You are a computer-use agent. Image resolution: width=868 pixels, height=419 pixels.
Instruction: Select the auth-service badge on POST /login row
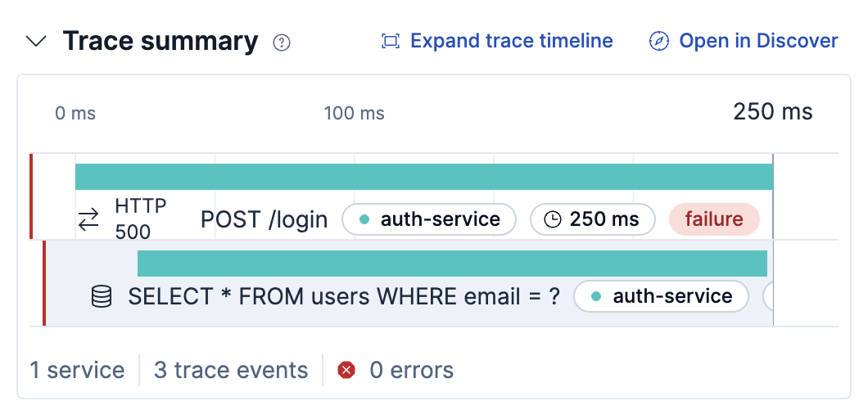pyautogui.click(x=429, y=219)
